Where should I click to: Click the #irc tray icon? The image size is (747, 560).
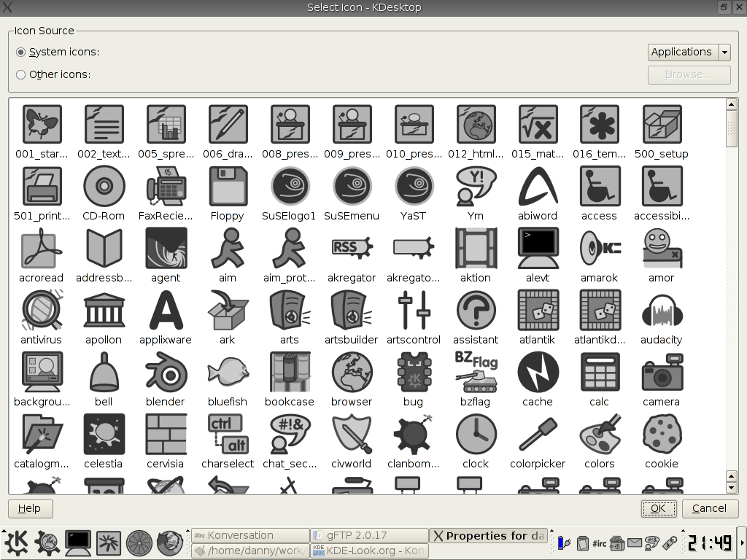[600, 543]
